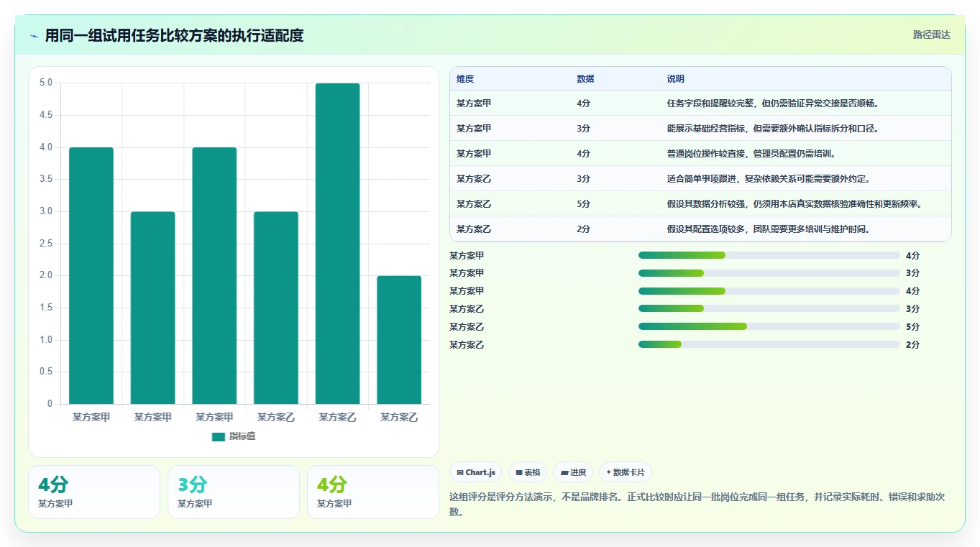Click the 5分 value beside the progress bar
The height and width of the screenshot is (547, 980).
pyautogui.click(x=912, y=327)
